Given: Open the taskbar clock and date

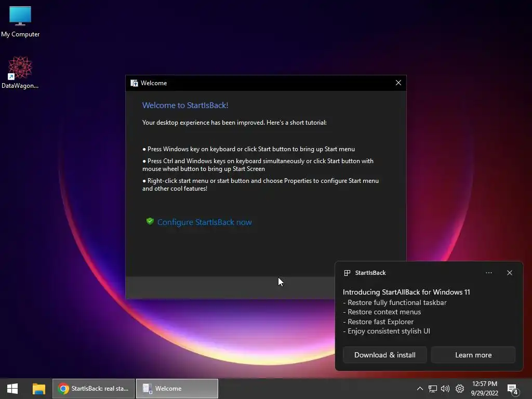Looking at the screenshot, I should click(x=485, y=389).
